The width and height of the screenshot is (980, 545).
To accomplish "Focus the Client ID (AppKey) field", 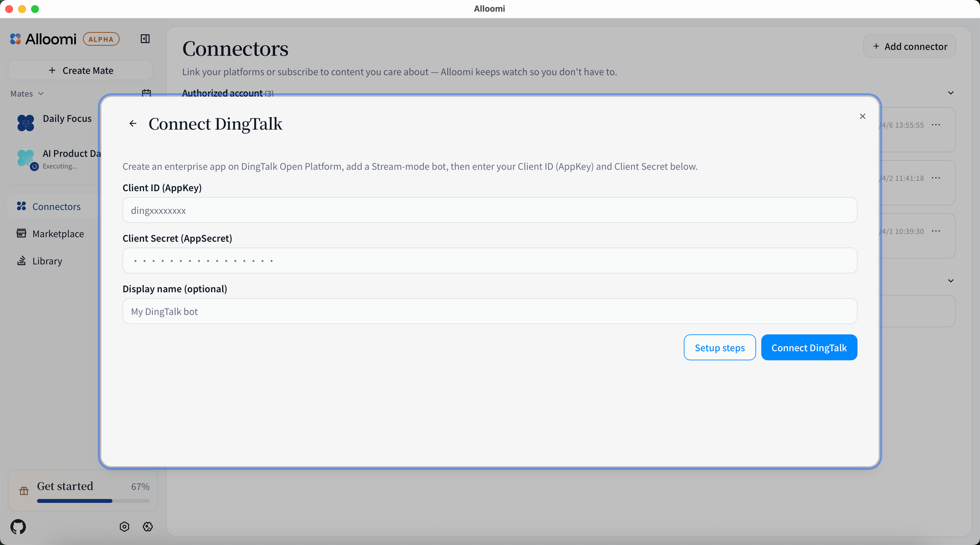I will pyautogui.click(x=490, y=210).
